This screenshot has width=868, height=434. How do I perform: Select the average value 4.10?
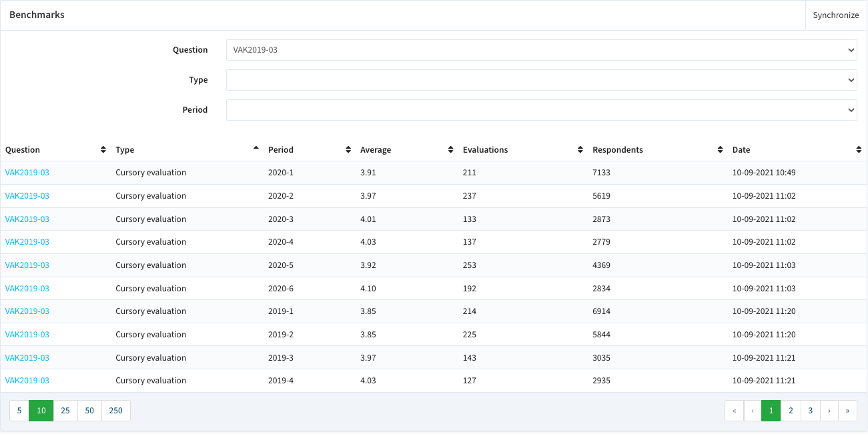click(x=368, y=289)
